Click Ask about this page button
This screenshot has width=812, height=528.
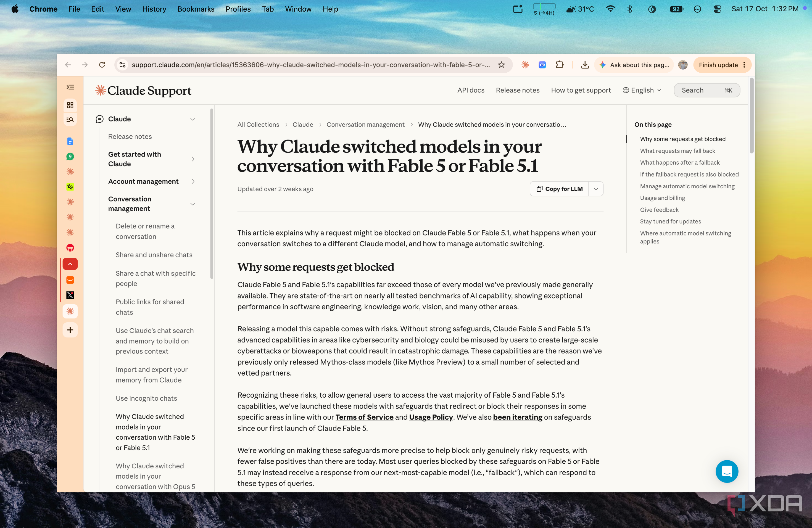(635, 65)
